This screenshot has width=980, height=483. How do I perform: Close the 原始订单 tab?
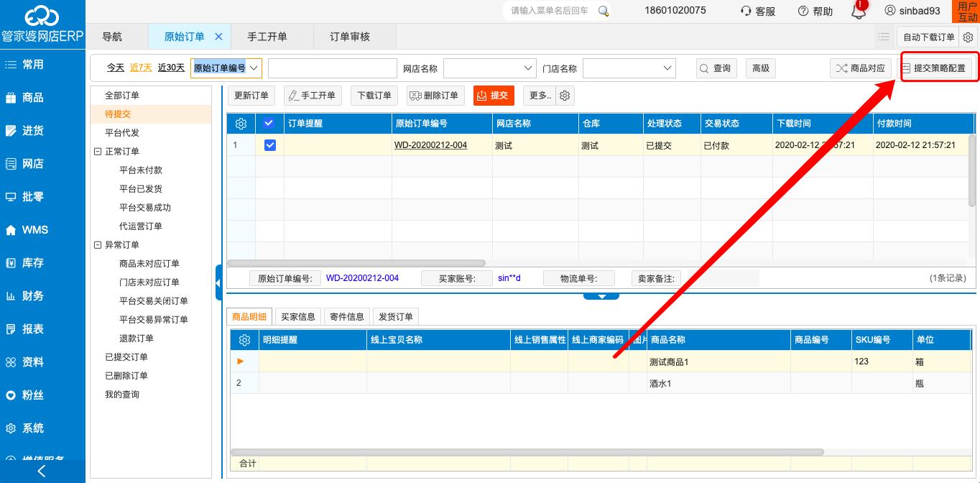coord(218,37)
